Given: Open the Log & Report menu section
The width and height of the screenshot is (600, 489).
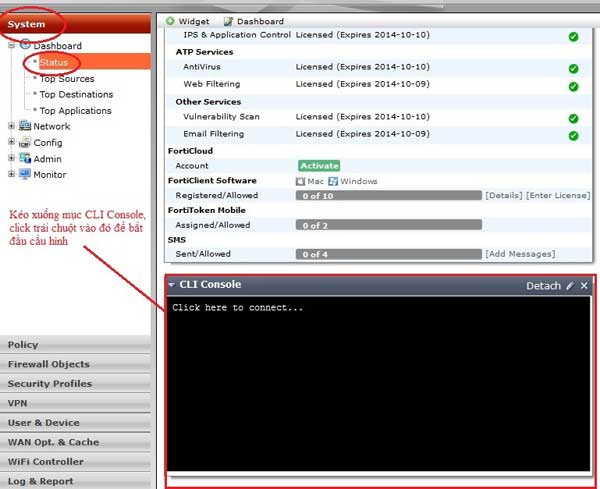Looking at the screenshot, I should 75,481.
